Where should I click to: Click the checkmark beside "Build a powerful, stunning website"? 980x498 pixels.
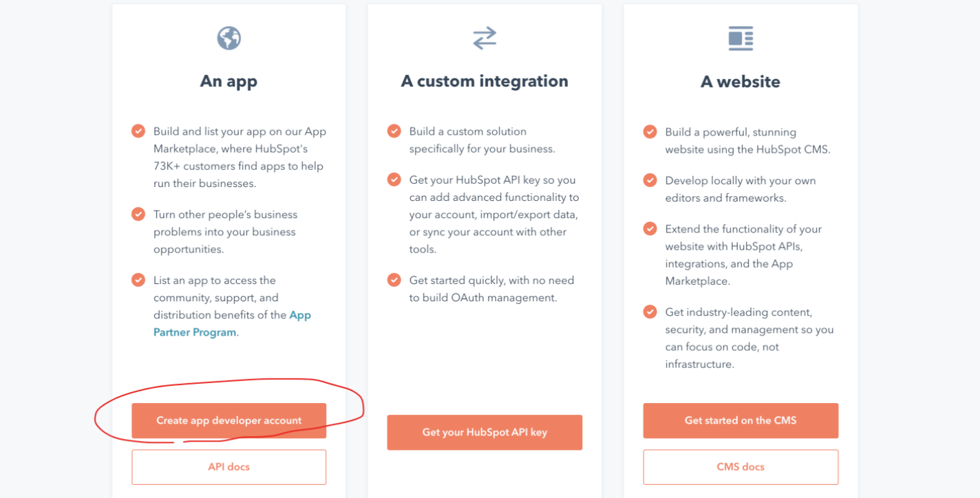(650, 131)
